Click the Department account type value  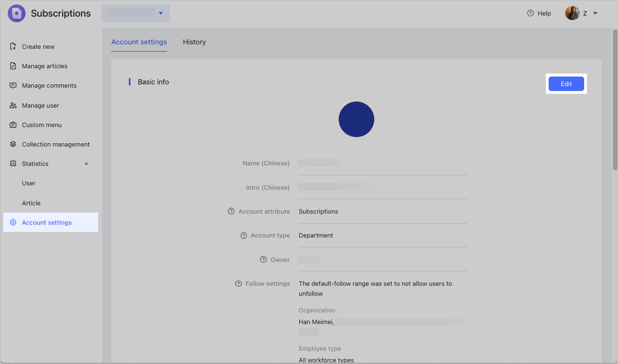[x=316, y=235]
